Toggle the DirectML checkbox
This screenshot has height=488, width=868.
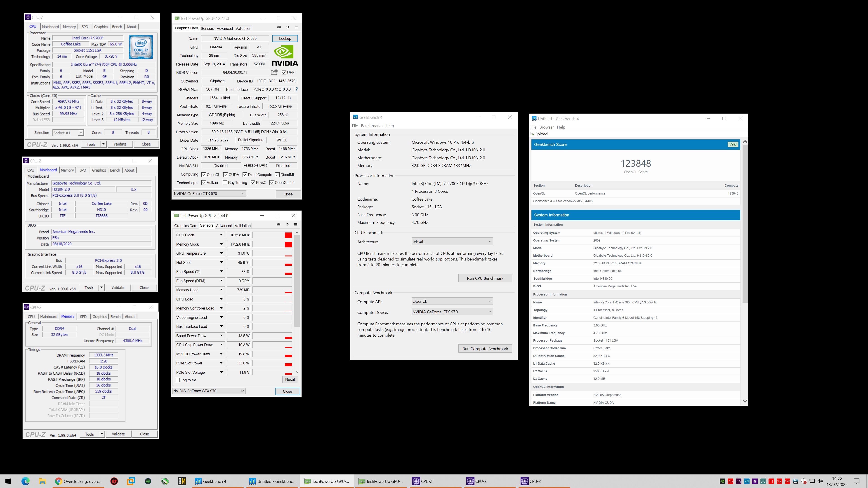click(277, 174)
